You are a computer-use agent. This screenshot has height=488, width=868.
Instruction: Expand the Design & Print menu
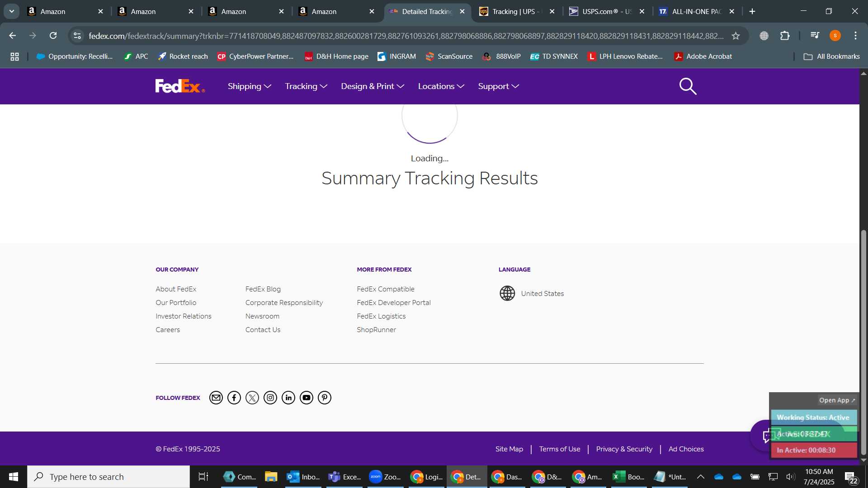pyautogui.click(x=373, y=86)
